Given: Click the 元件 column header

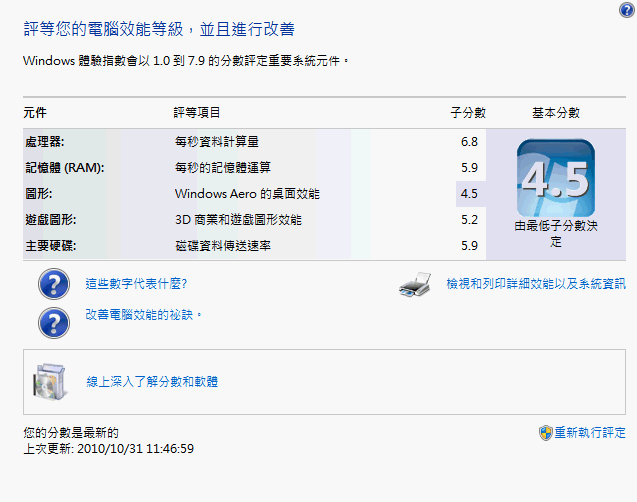Looking at the screenshot, I should [x=35, y=113].
